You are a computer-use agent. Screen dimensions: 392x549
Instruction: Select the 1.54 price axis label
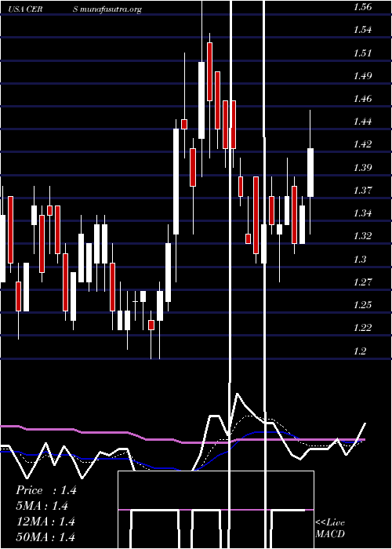[x=362, y=30]
